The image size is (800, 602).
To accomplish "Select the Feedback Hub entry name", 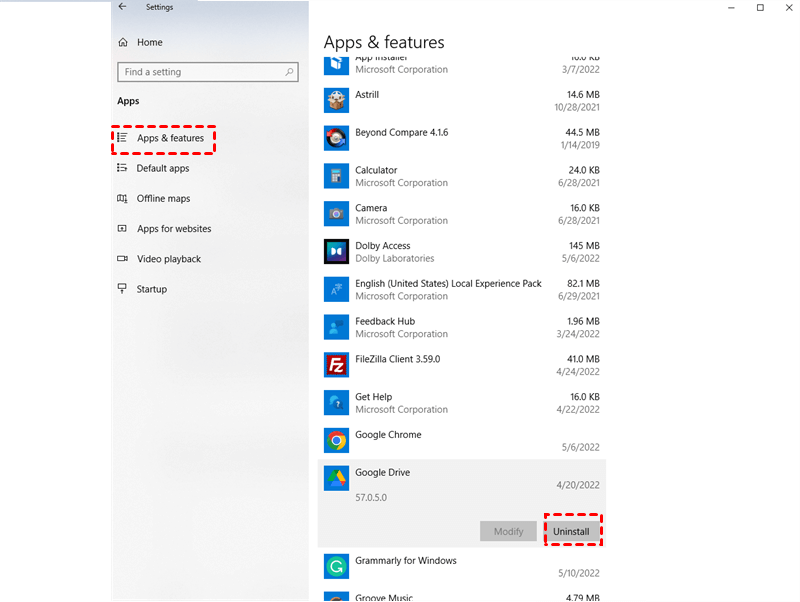I will click(385, 321).
